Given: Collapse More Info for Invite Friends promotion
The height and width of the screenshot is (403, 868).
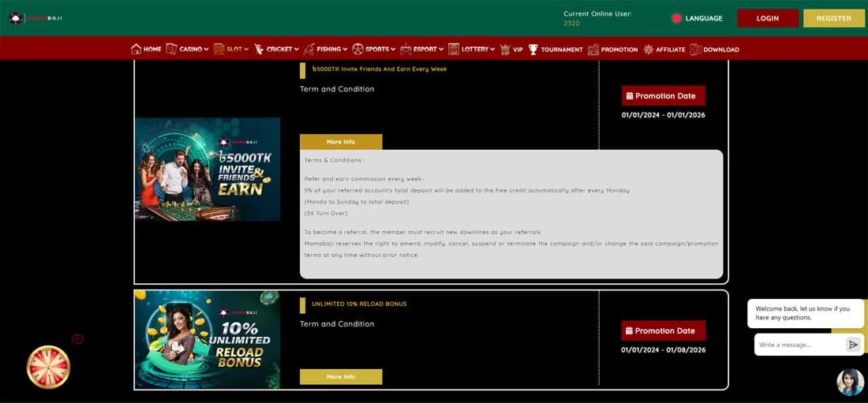Looking at the screenshot, I should [x=341, y=142].
